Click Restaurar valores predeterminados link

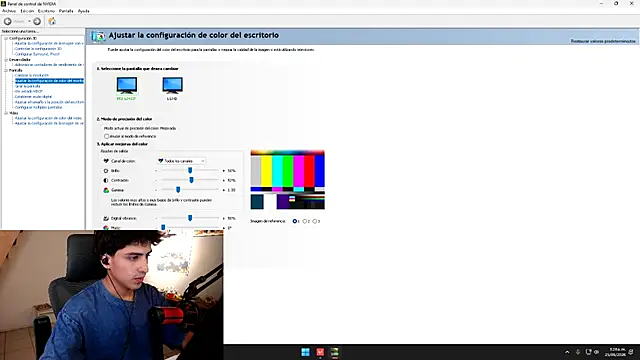[x=603, y=41]
